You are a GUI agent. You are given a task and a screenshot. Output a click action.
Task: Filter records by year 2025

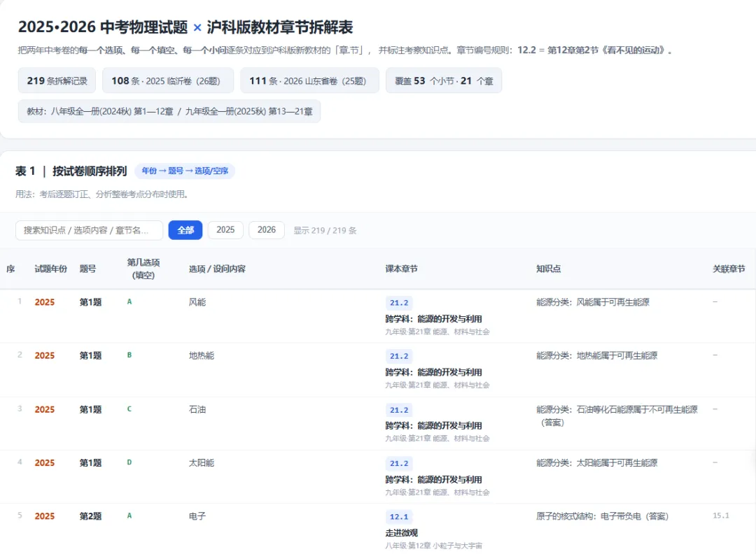(225, 230)
